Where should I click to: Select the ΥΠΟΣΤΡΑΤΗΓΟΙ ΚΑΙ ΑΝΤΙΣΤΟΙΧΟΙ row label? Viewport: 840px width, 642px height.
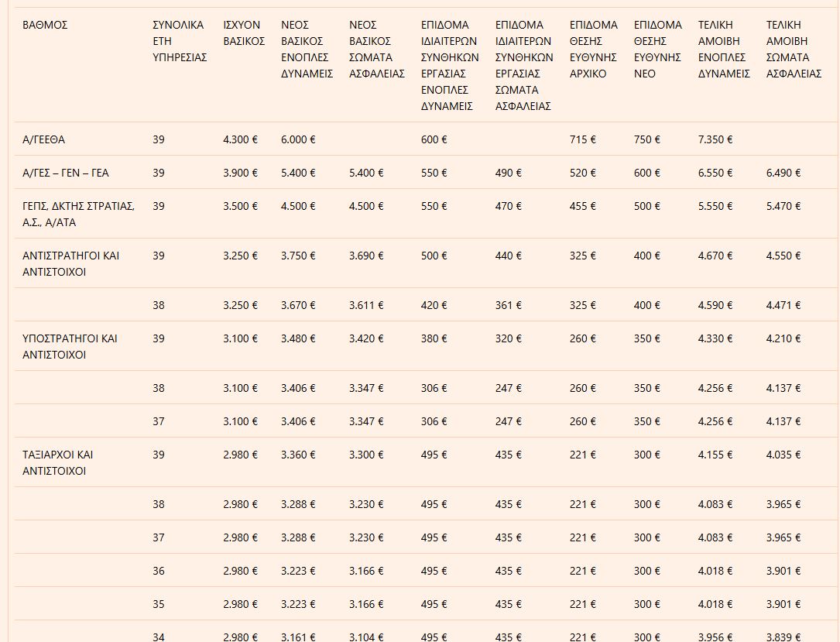coord(70,346)
